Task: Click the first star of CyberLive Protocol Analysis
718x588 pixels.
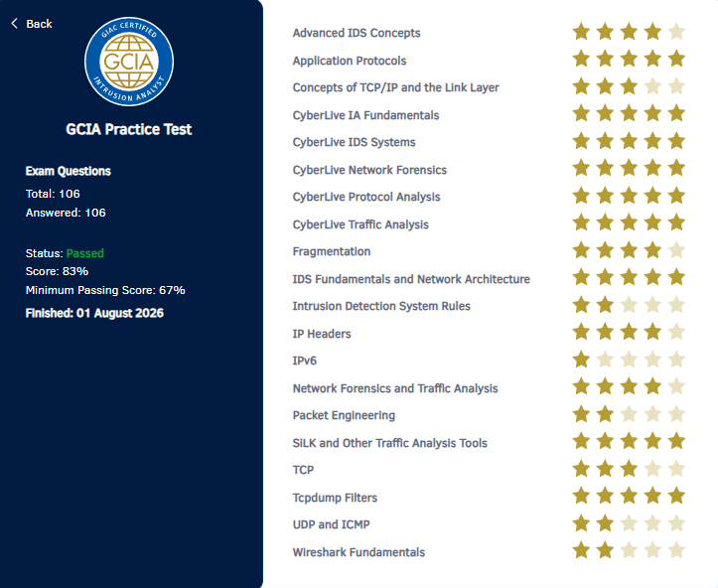Action: (x=582, y=196)
